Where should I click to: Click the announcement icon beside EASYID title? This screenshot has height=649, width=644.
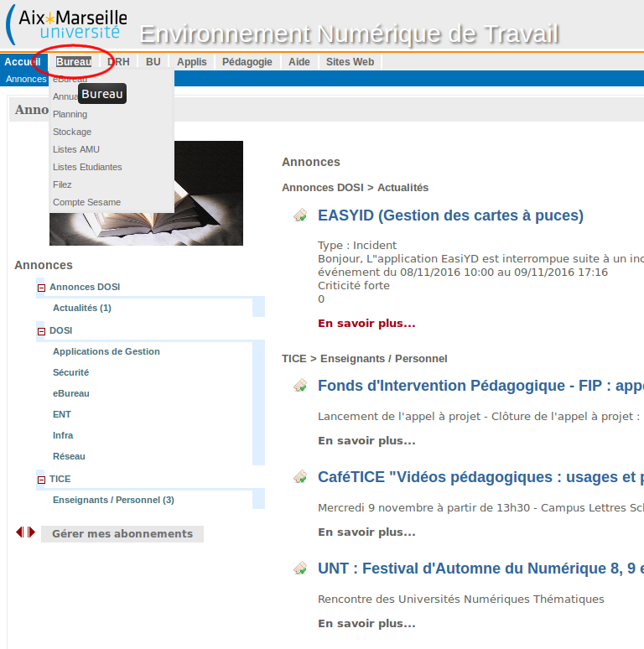click(300, 216)
